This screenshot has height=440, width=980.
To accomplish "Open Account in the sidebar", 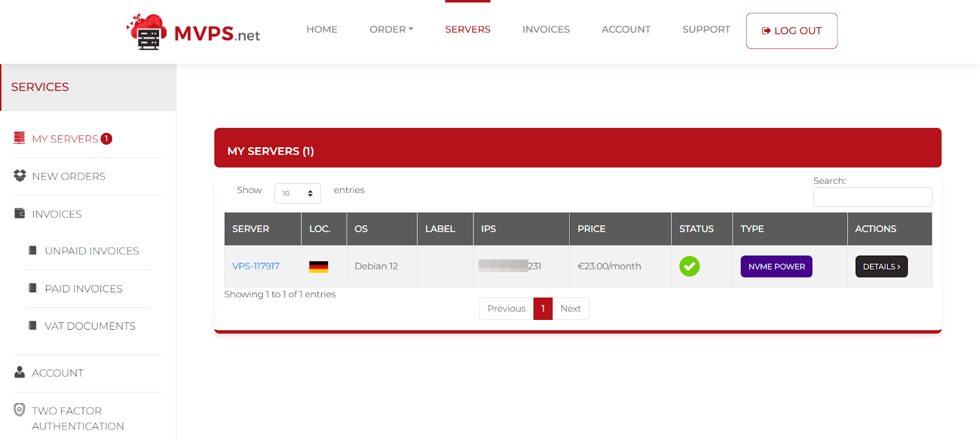I will point(58,373).
